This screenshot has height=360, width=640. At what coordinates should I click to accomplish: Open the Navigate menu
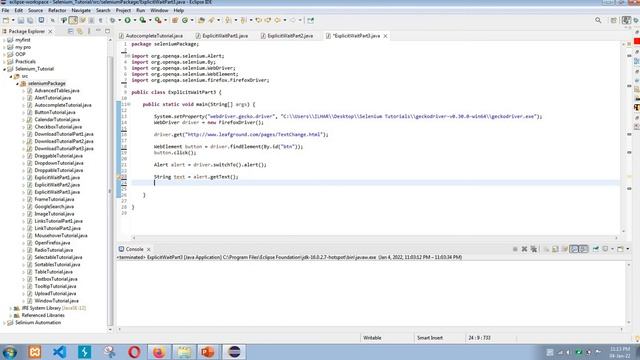(x=81, y=10)
